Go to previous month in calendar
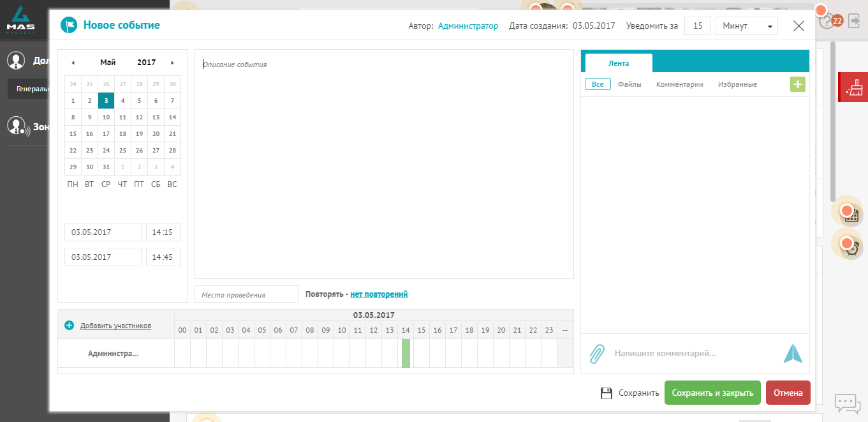The image size is (868, 422). tap(73, 63)
